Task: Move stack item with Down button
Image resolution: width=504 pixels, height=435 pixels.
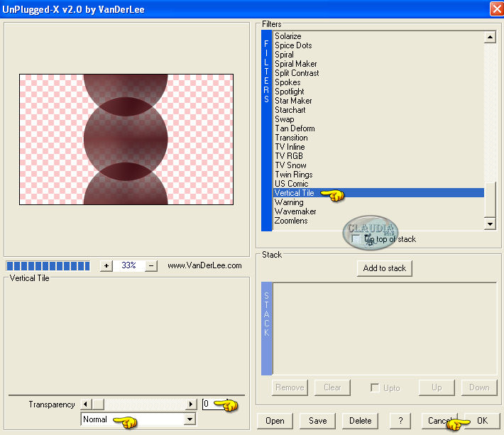Action: pos(479,387)
